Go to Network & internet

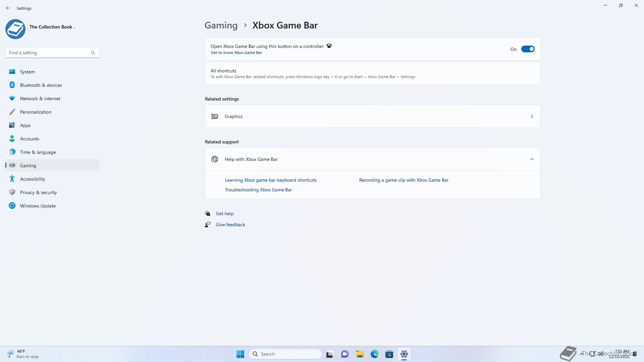[52, 99]
